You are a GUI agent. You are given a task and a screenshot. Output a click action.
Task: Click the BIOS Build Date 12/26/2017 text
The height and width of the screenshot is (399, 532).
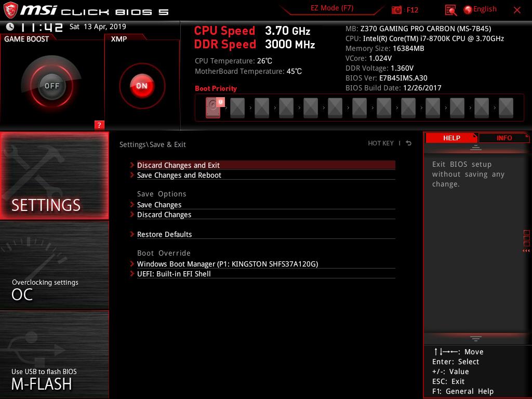coord(393,88)
